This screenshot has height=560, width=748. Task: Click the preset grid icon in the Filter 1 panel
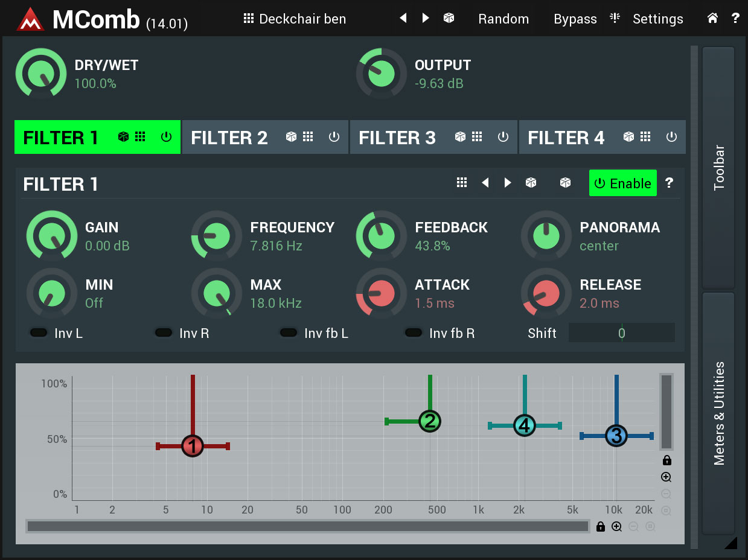coord(462,182)
